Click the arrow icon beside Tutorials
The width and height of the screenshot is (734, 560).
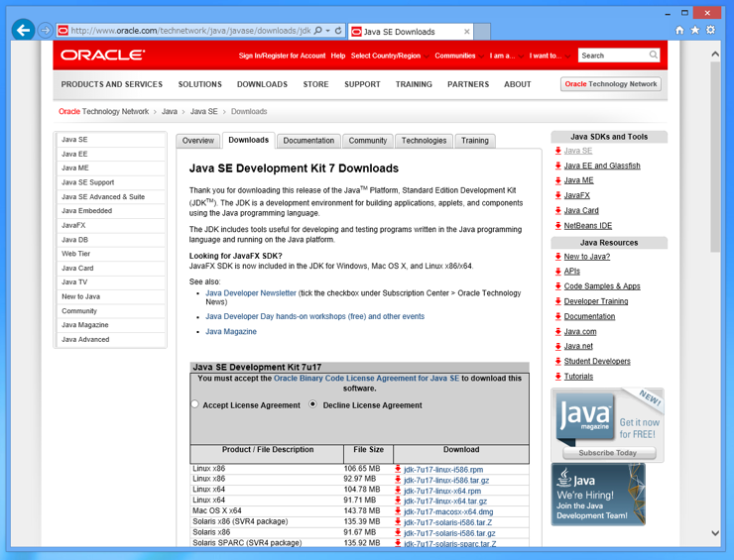pos(558,376)
